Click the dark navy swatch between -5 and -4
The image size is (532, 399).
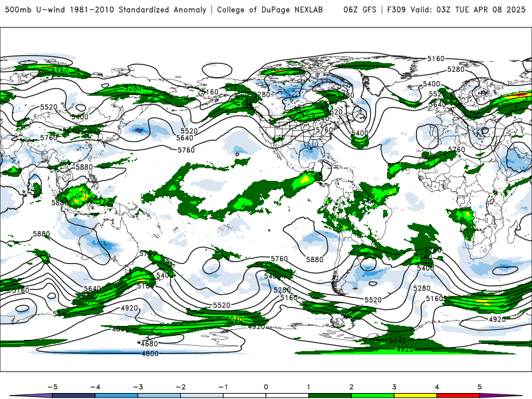tap(74, 396)
